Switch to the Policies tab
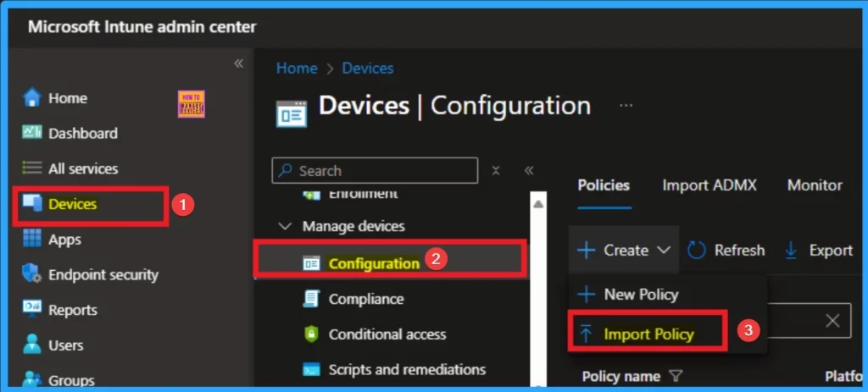868x392 pixels. 604,185
